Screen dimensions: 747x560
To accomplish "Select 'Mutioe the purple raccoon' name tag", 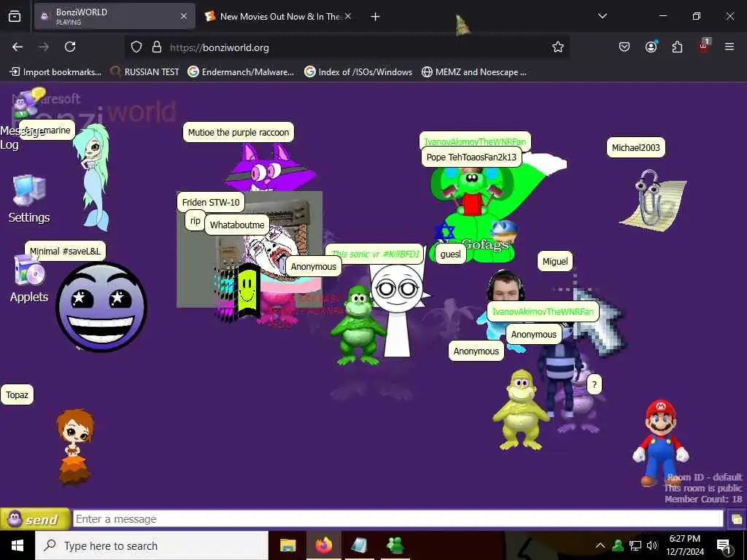I will click(x=239, y=133).
